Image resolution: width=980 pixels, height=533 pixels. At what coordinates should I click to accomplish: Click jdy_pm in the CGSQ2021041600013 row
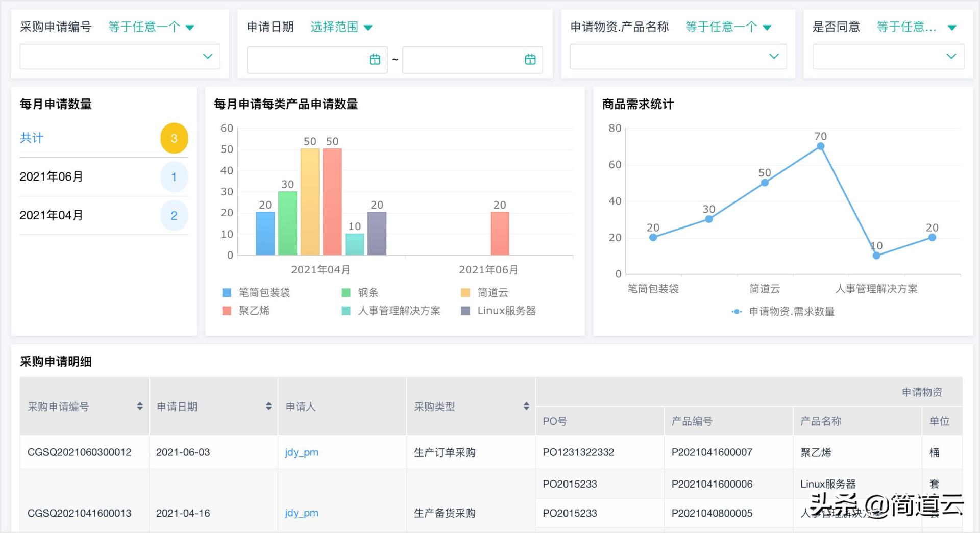click(x=301, y=513)
